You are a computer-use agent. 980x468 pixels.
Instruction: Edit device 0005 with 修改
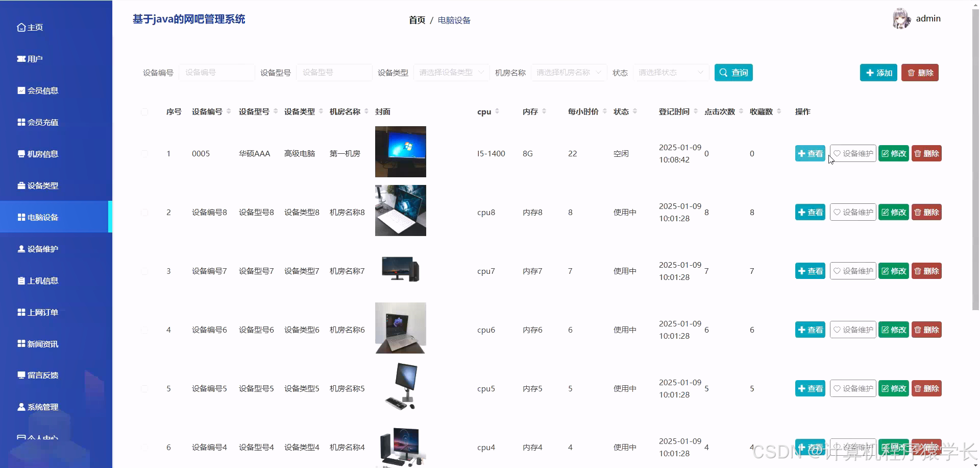click(x=894, y=153)
